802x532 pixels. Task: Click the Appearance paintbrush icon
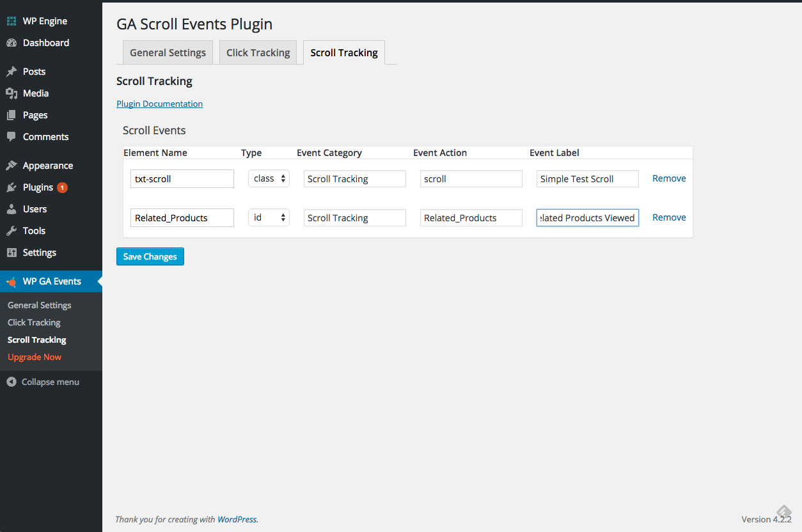12,166
